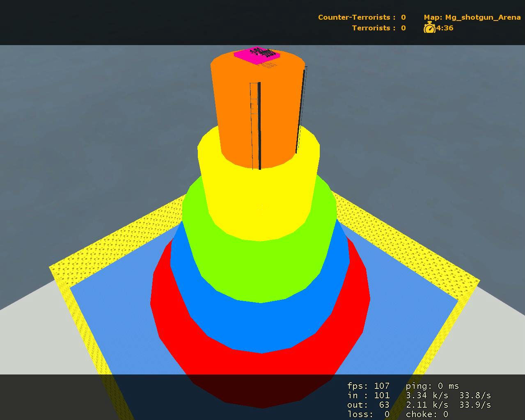
Task: Click the 'choke: 0' readout
Action: [x=427, y=414]
